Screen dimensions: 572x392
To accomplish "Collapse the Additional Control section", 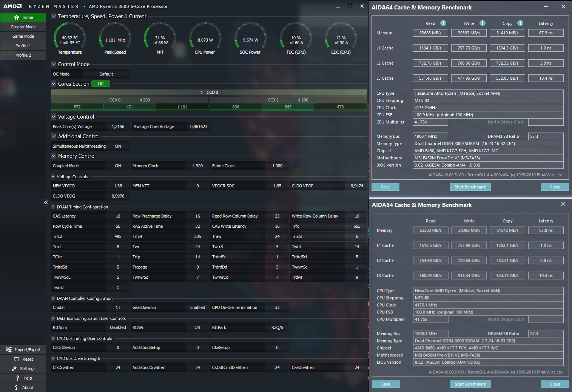I will pos(54,136).
